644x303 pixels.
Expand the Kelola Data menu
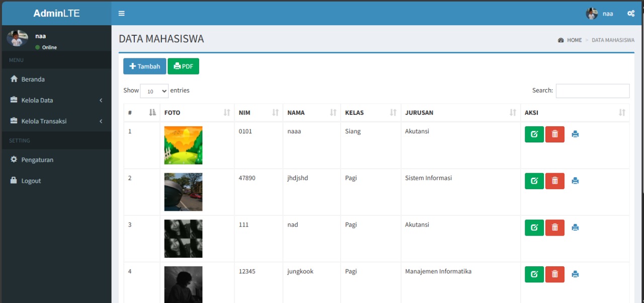[x=56, y=100]
